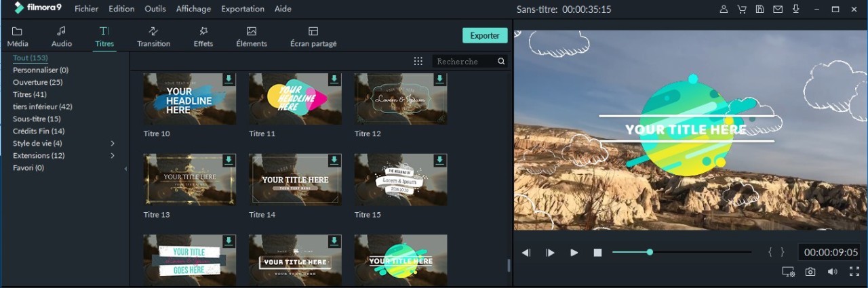Step back one frame in preview
Image resolution: width=868 pixels, height=288 pixels.
(x=526, y=252)
